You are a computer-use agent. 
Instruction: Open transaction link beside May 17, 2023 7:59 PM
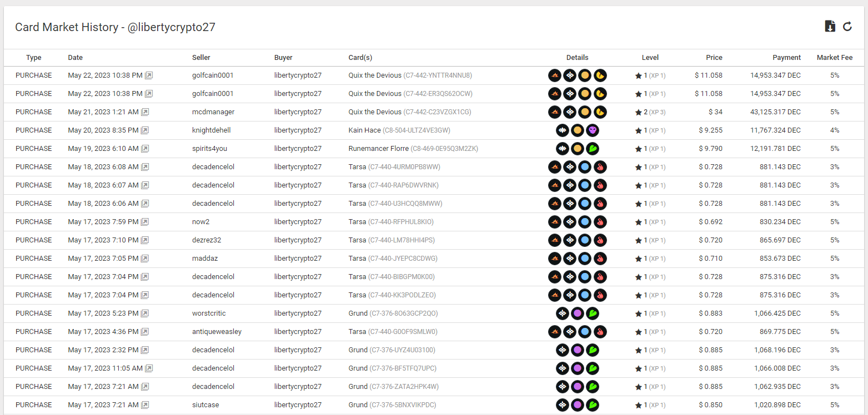pyautogui.click(x=145, y=222)
